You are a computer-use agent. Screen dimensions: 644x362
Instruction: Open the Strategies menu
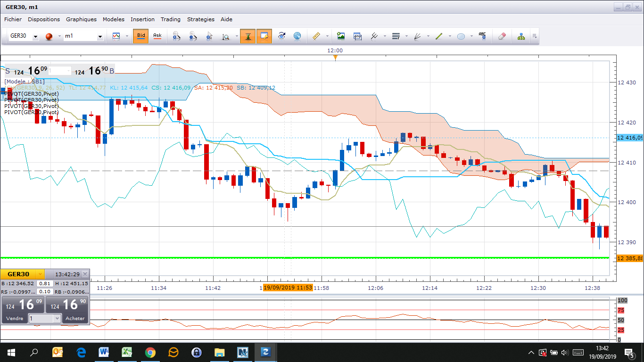200,19
